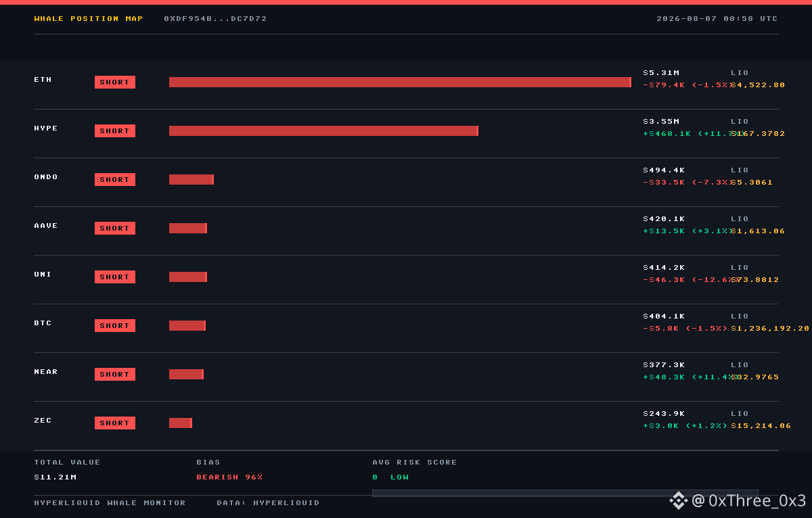Click the $4,522.80 ETH liquidation price

(x=758, y=85)
